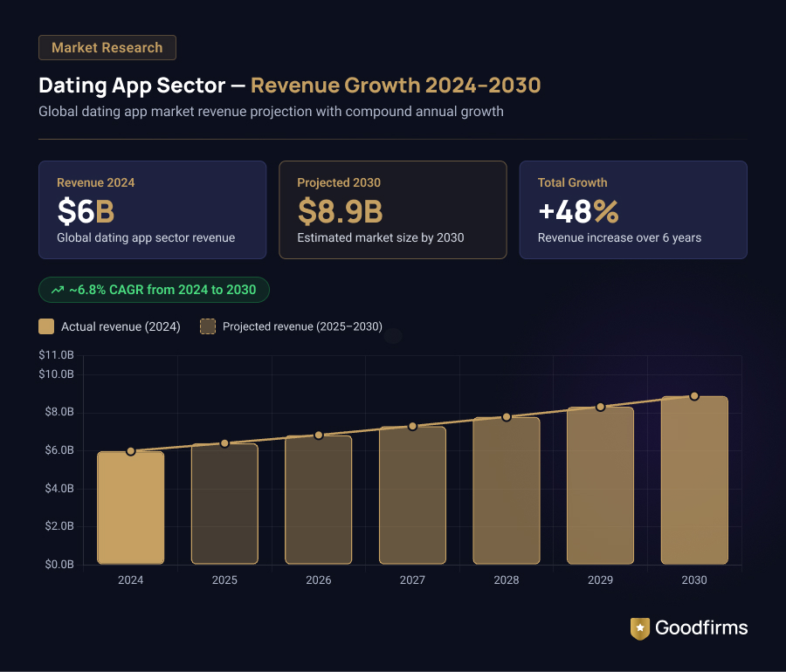Viewport: 786px width, 672px height.
Task: Open the Market Research badge
Action: [107, 47]
